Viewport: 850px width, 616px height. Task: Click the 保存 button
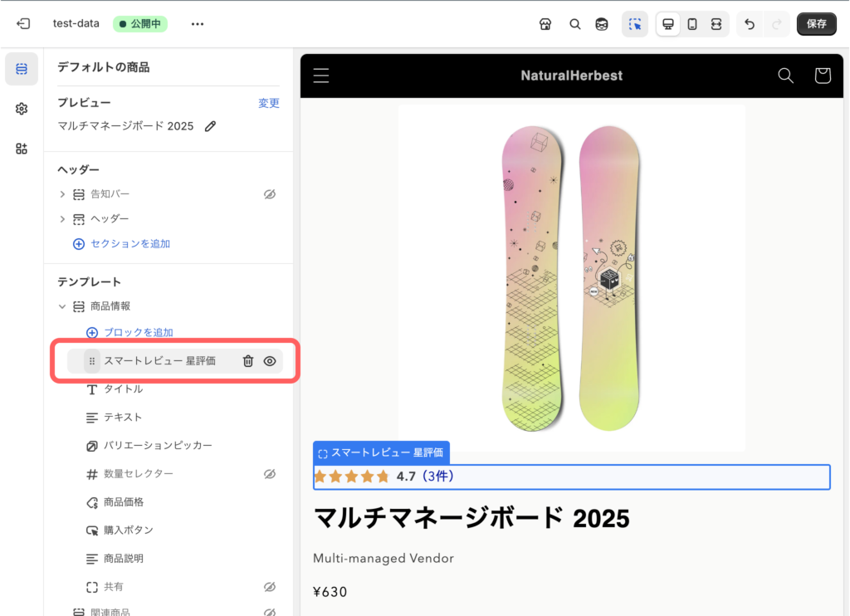(x=816, y=24)
